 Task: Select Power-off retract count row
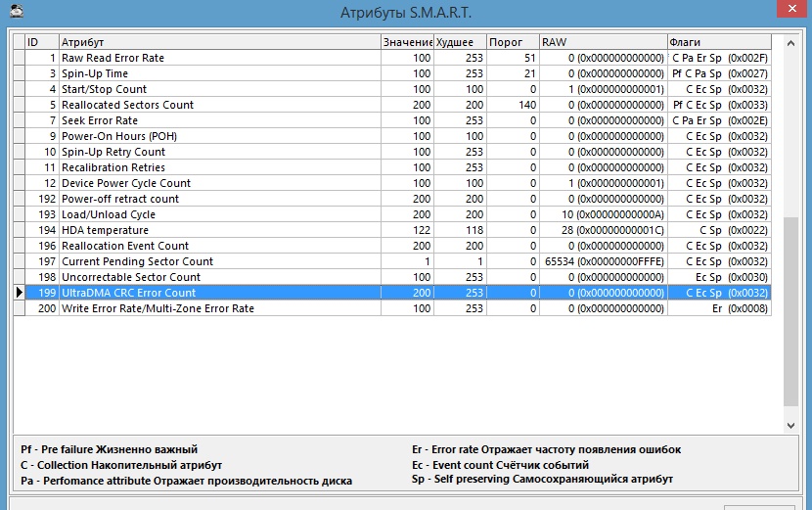click(x=392, y=199)
